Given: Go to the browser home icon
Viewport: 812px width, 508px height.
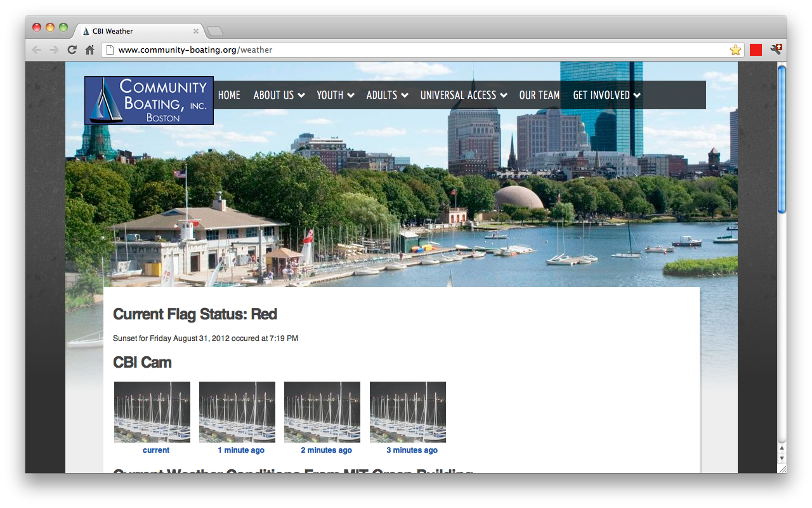Looking at the screenshot, I should [x=90, y=50].
